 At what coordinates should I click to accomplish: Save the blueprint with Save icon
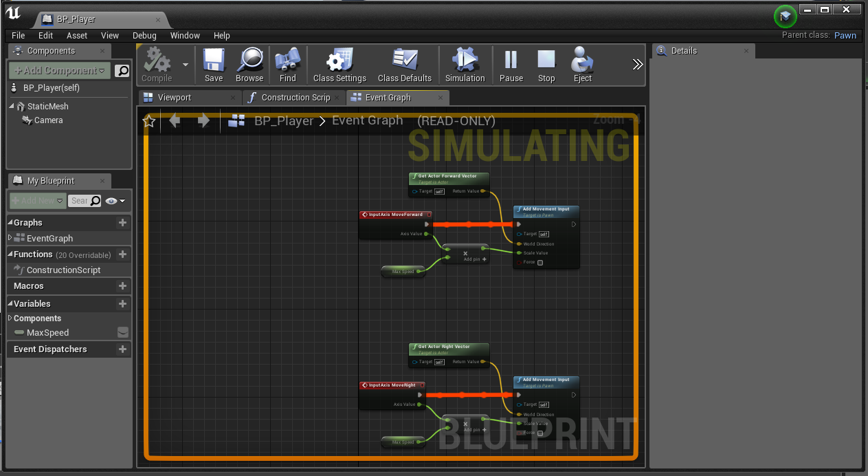[x=214, y=65]
